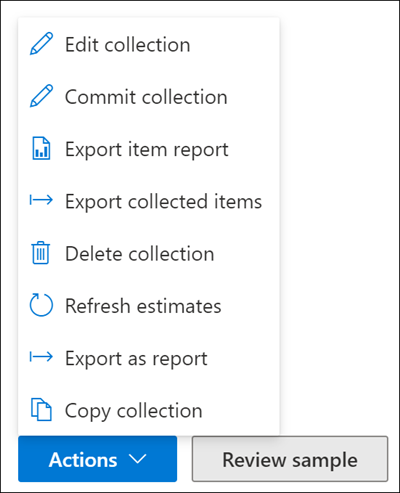Click the circular refresh icon for Refresh estimates

pyautogui.click(x=41, y=305)
